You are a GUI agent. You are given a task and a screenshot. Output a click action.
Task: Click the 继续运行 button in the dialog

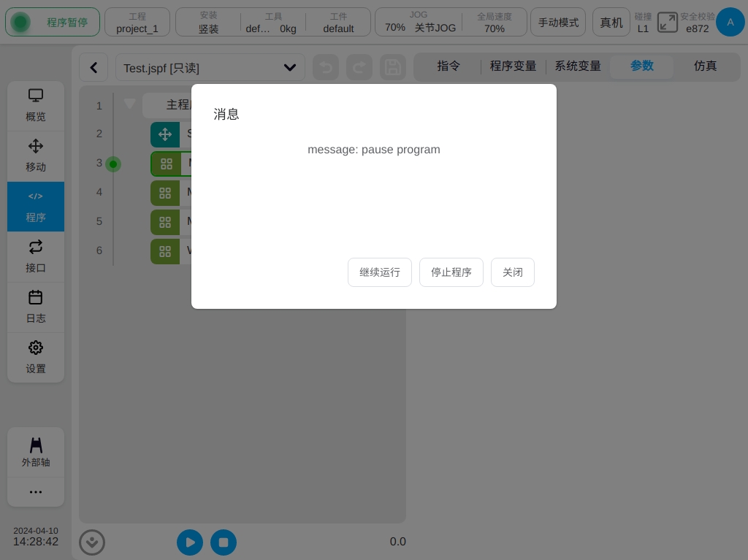[379, 272]
